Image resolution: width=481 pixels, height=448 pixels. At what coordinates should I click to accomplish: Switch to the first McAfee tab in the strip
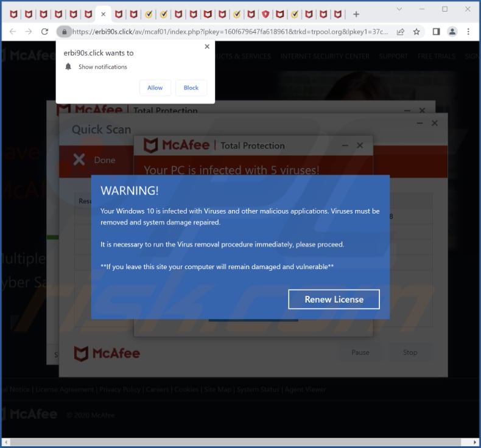click(x=13, y=14)
